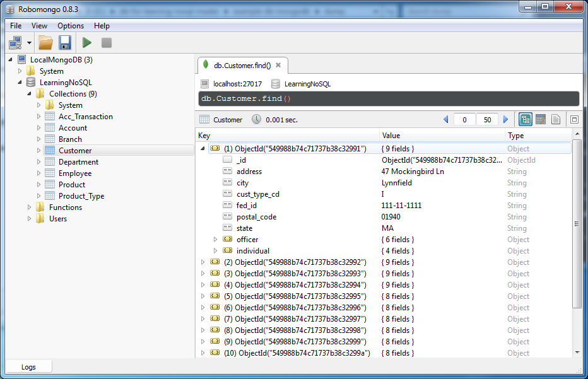Click the Key column header
Viewport: 588px width, 379px height.
[x=288, y=136]
